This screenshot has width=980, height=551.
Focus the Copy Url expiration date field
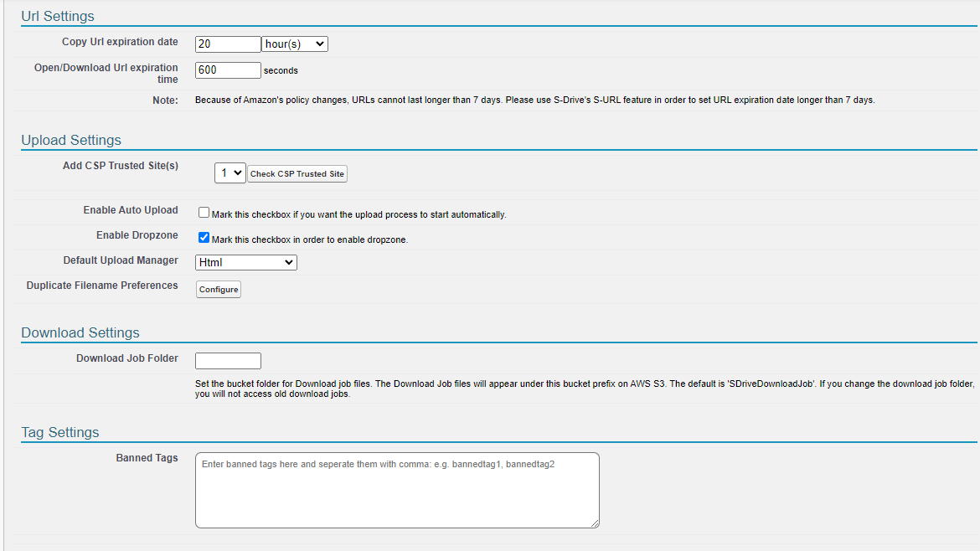pyautogui.click(x=228, y=44)
